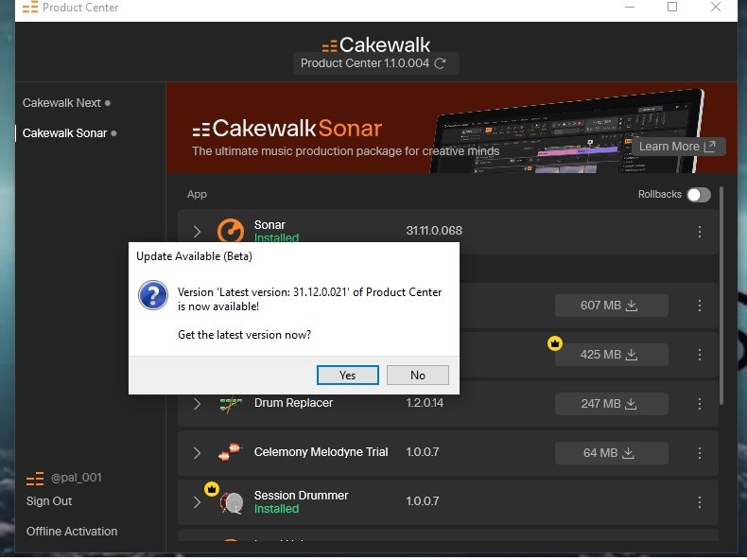Click the Drum Replacer product icon
Screen dimensions: 747x560
pyautogui.click(x=230, y=404)
